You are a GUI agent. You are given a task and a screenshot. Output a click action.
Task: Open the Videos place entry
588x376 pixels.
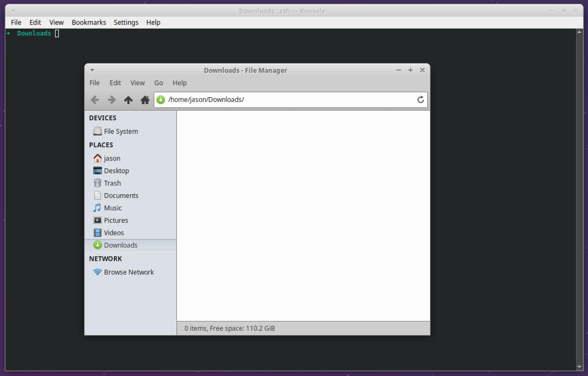tap(114, 233)
